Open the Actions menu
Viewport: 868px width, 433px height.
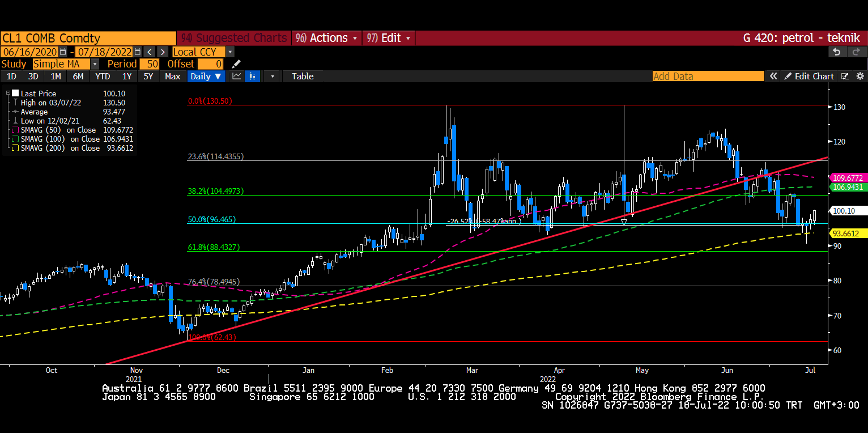(327, 38)
